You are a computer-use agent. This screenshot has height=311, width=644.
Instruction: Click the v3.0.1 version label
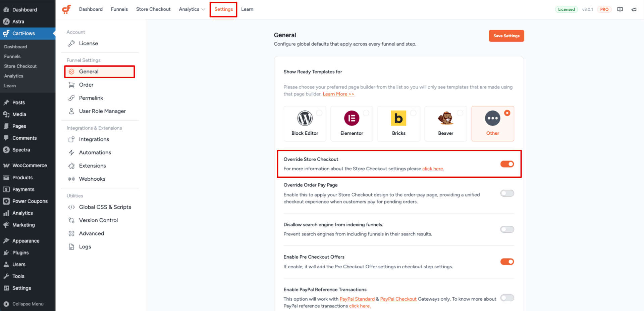[x=587, y=9]
